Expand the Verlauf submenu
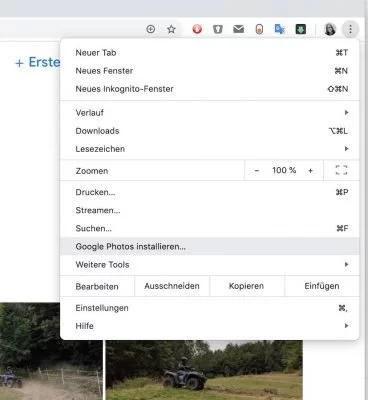This screenshot has height=400, width=368. click(210, 113)
